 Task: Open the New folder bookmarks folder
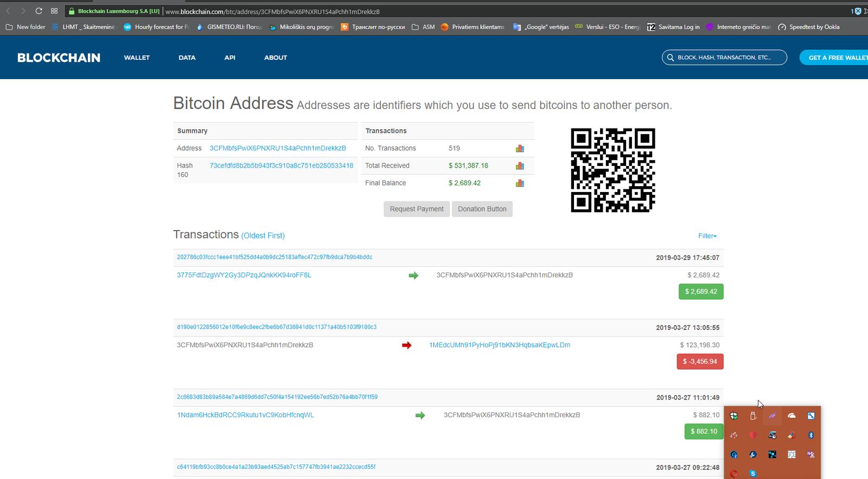(25, 27)
